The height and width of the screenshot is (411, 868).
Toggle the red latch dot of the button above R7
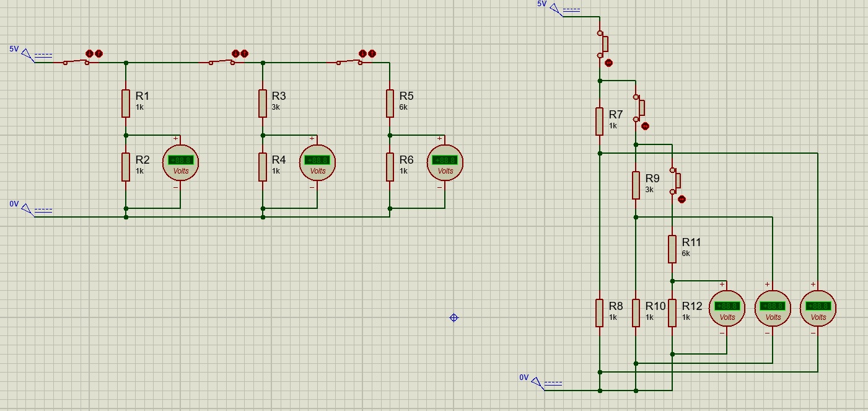pos(608,63)
